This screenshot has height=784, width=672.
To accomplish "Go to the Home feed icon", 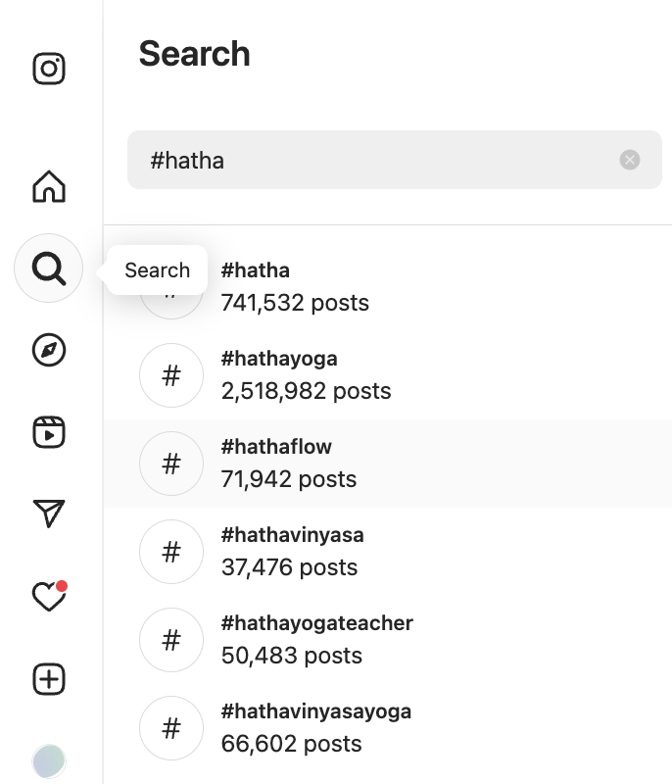I will (x=49, y=186).
